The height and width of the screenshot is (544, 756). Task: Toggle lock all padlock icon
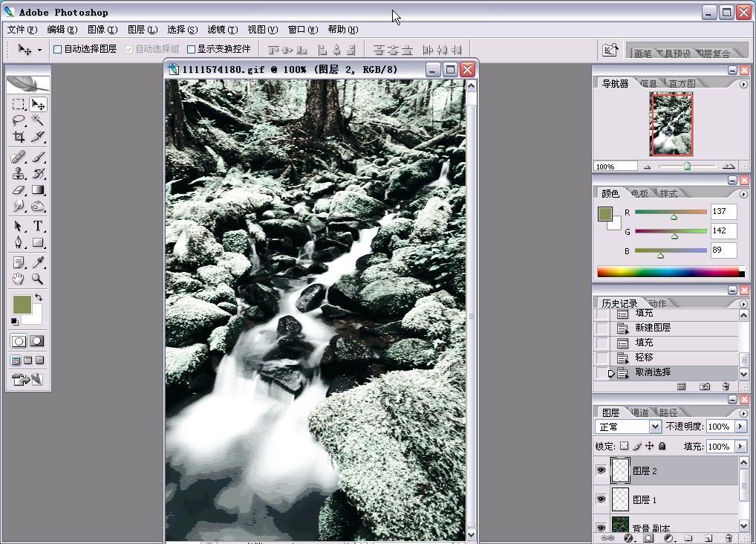click(x=662, y=446)
